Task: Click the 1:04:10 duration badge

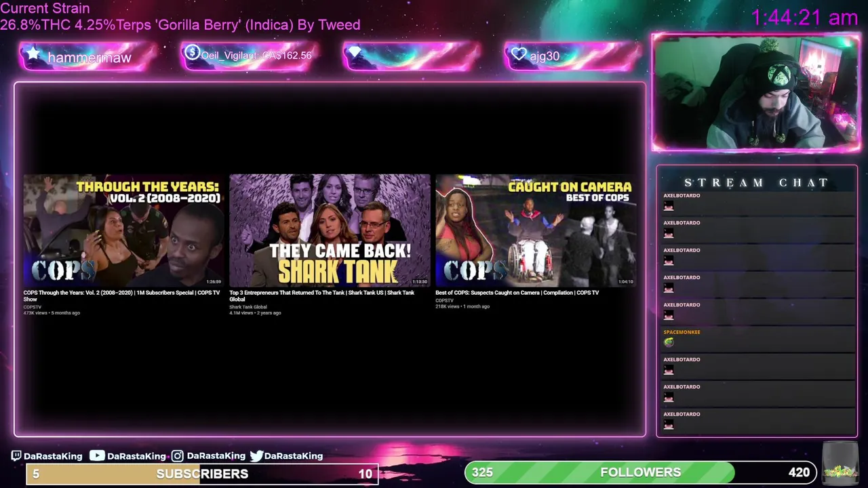Action: (625, 281)
